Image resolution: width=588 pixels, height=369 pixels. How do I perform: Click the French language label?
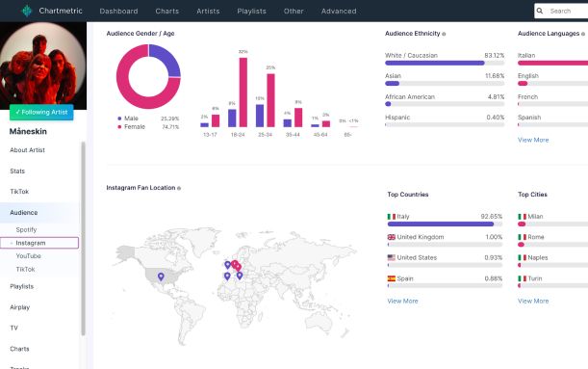coord(527,97)
